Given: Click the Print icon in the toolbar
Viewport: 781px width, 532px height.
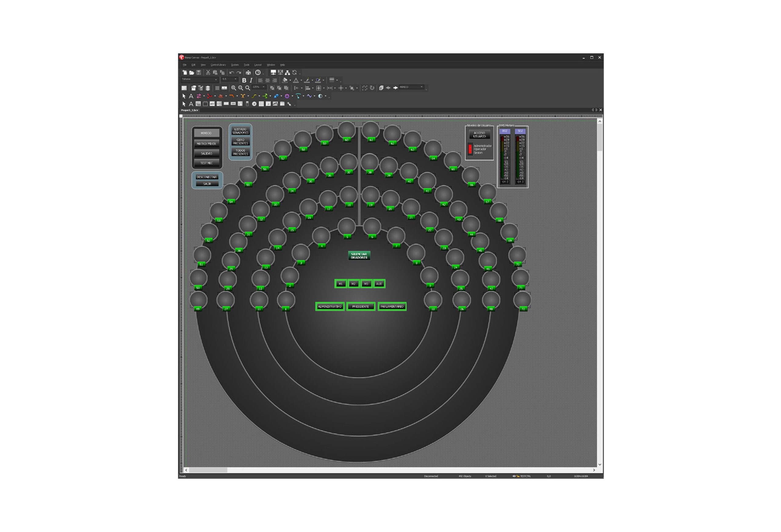Looking at the screenshot, I should (x=248, y=73).
